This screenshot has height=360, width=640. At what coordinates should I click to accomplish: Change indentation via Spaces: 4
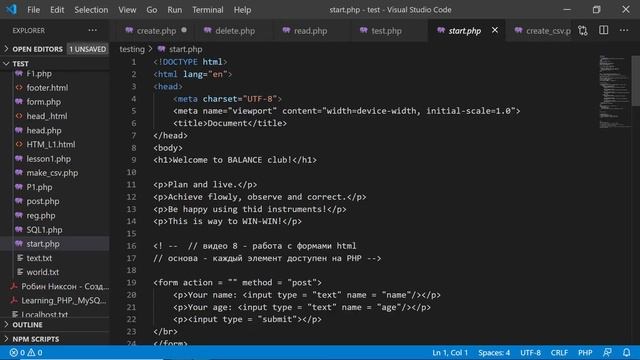(x=494, y=353)
